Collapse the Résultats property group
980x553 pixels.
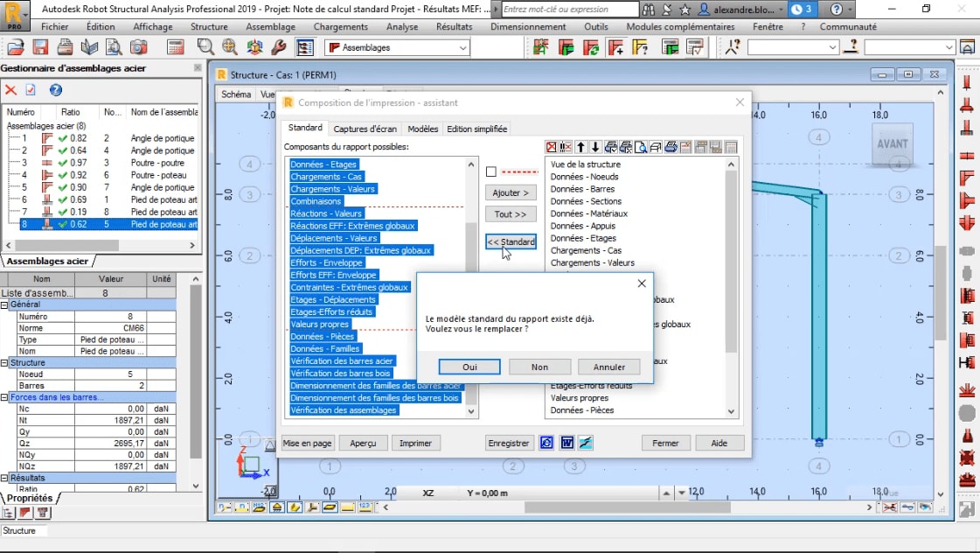[4, 478]
